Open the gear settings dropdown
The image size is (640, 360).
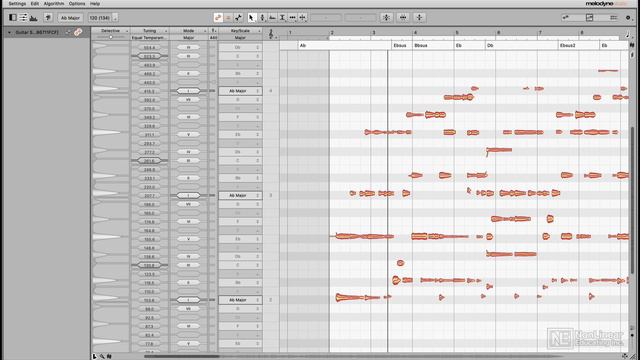click(x=628, y=18)
